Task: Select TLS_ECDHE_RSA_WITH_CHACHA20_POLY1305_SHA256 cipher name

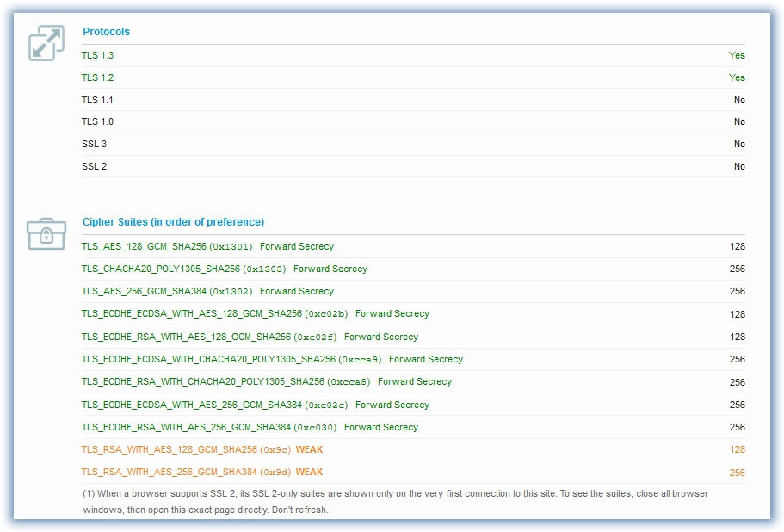Action: pyautogui.click(x=203, y=382)
